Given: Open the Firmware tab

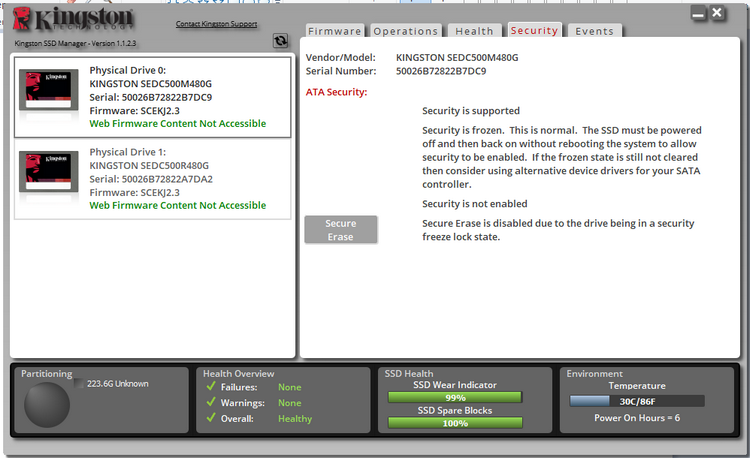Looking at the screenshot, I should pyautogui.click(x=335, y=31).
